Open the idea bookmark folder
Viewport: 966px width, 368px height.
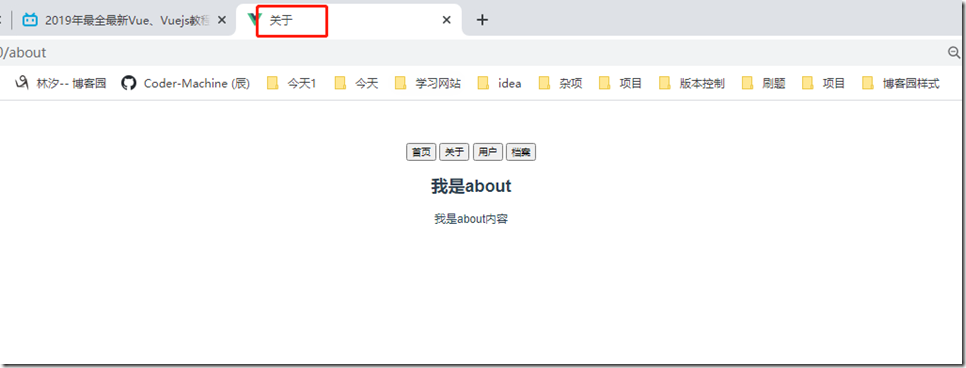pyautogui.click(x=500, y=83)
